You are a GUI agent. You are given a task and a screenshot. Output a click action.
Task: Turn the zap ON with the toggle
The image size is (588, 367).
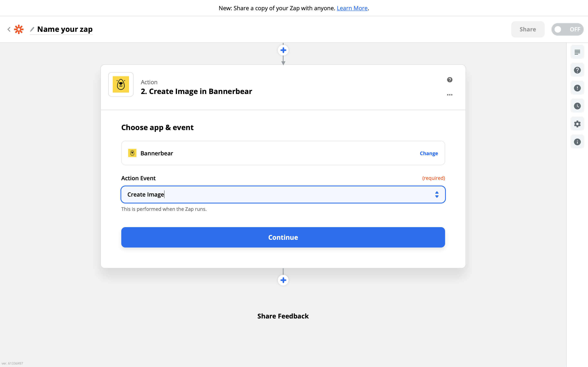[567, 29]
